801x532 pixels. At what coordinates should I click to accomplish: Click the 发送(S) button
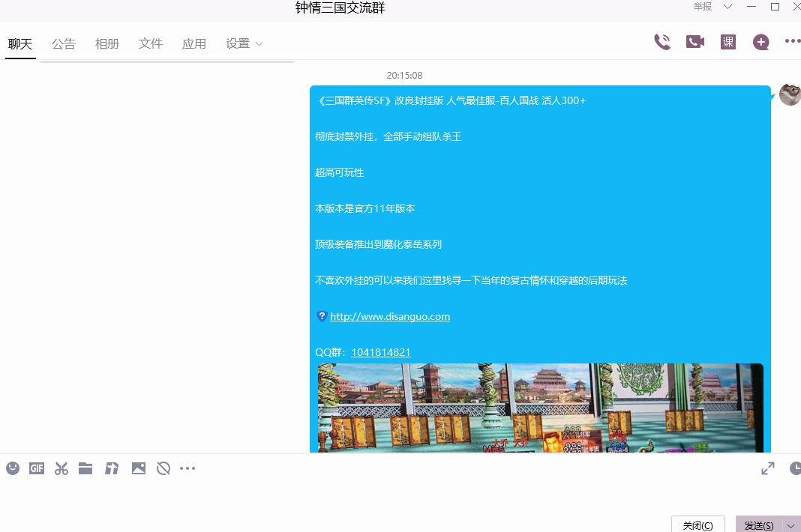coord(759,525)
